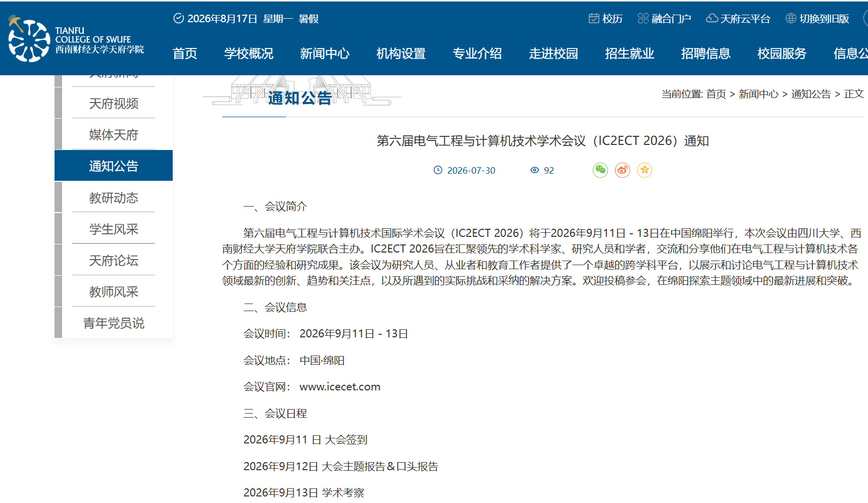Open the 首页 nav menu
The image size is (868, 503).
tap(185, 54)
